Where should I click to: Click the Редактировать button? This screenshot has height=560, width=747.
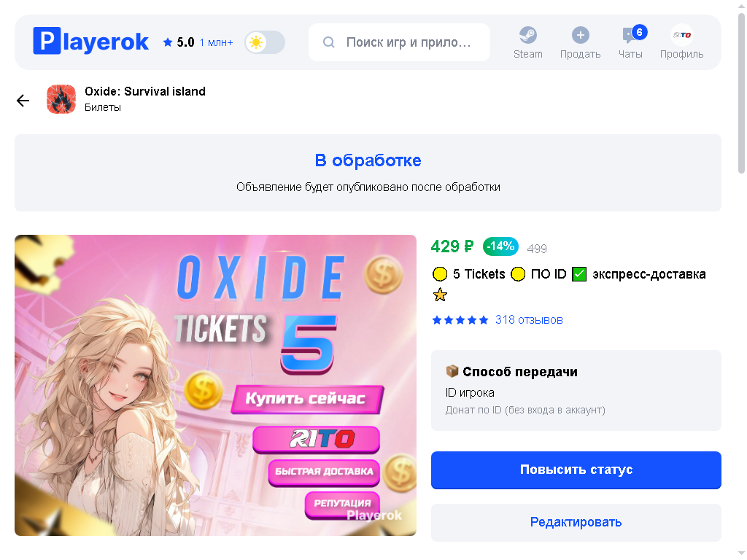pos(576,522)
